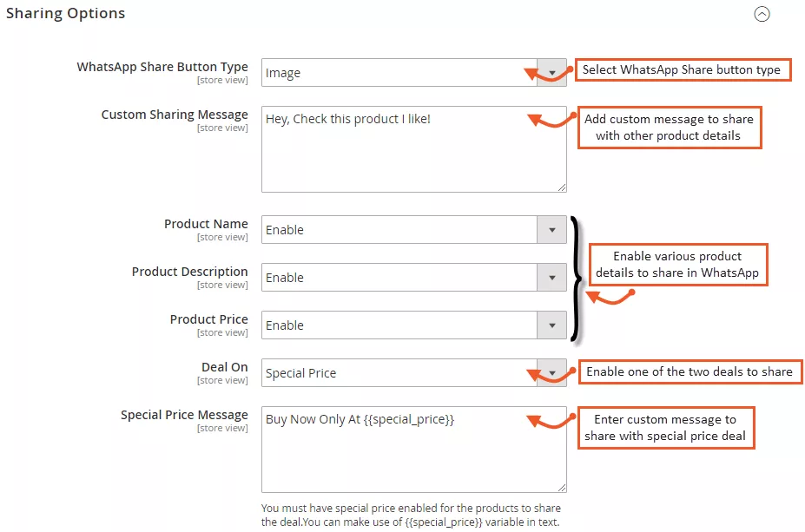Image resolution: width=805 pixels, height=532 pixels.
Task: Click the Special Price Message label
Action: click(x=184, y=415)
